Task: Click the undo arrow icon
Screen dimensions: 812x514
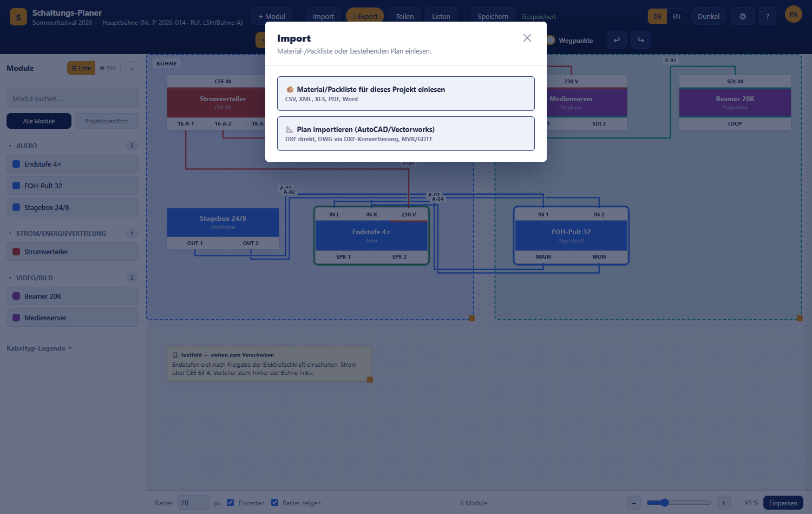Action: pyautogui.click(x=617, y=40)
